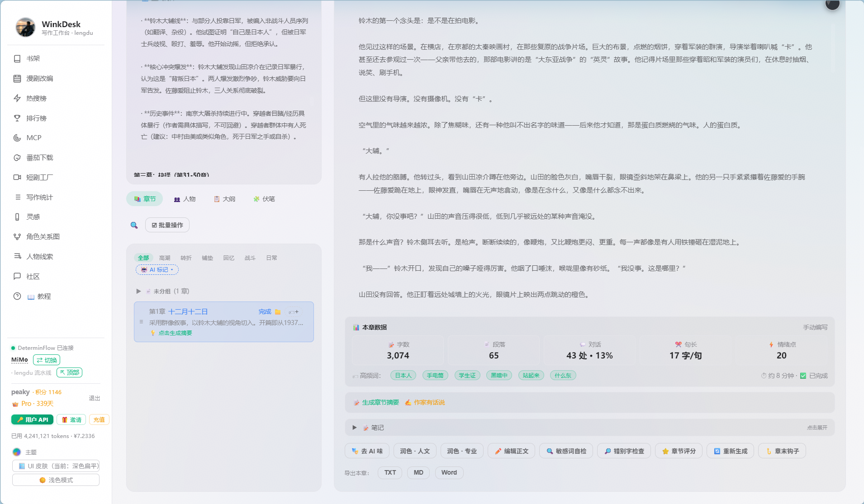Open 角色关系图 graph icon
This screenshot has width=864, height=504.
tap(17, 237)
